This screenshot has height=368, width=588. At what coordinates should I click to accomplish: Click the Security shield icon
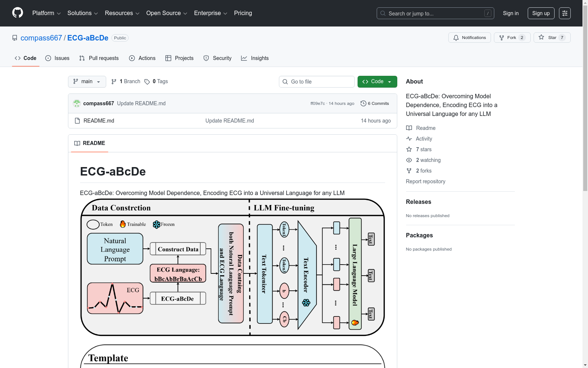click(x=206, y=58)
